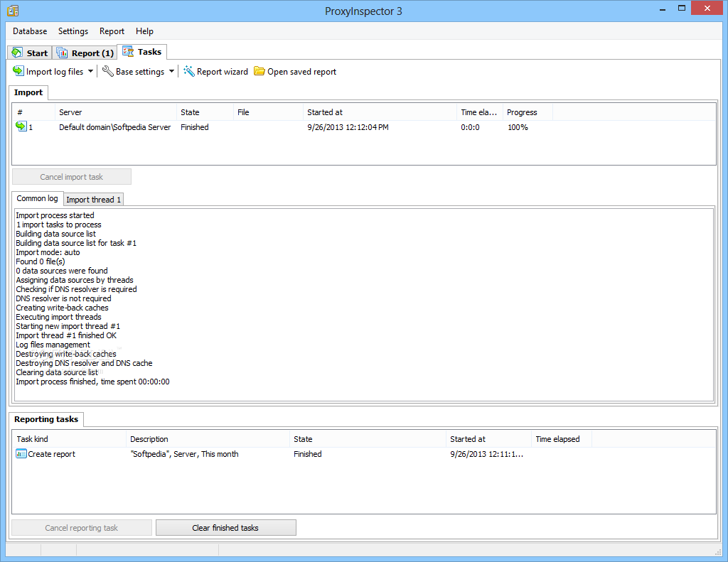Click the Base settings wrench icon

click(x=108, y=71)
